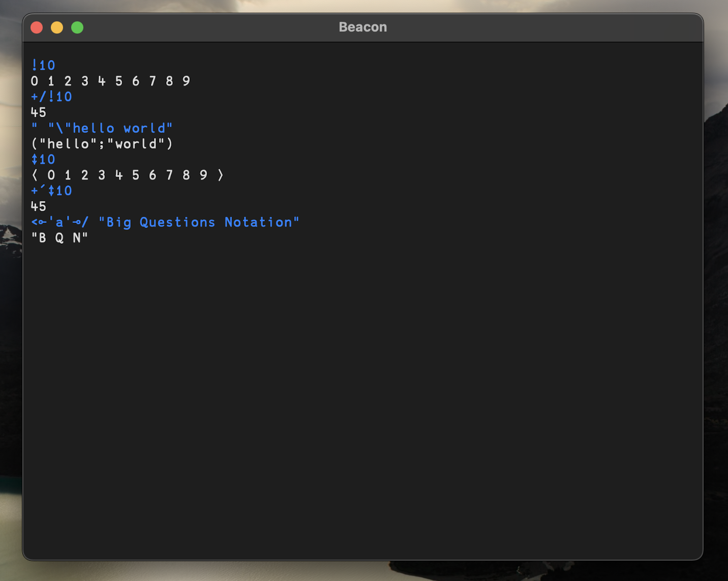
Task: Click the first "45" result under +/!10
Action: pos(39,112)
